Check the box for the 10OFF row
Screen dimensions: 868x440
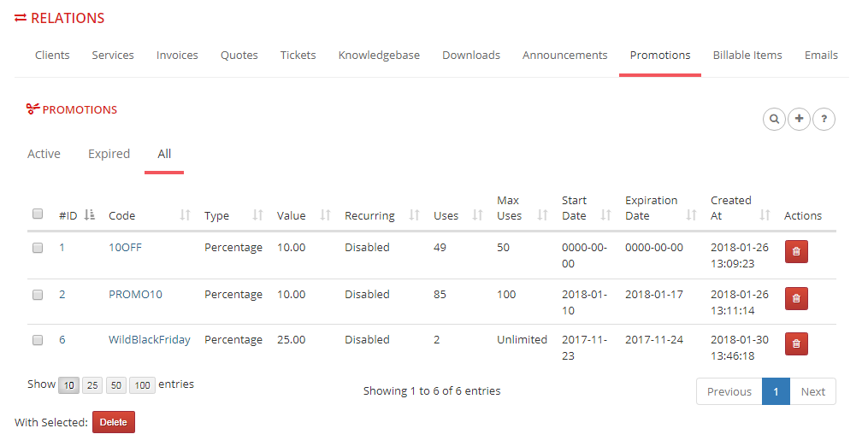(38, 248)
